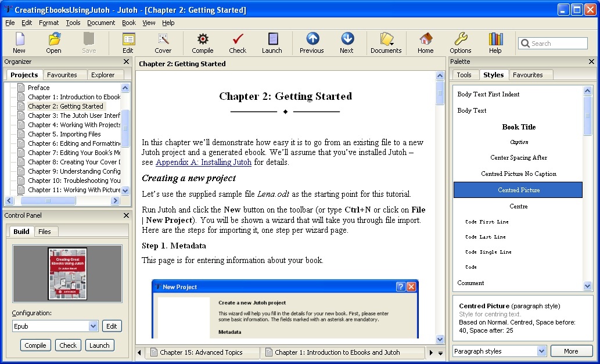The width and height of the screenshot is (600, 364).
Task: Click the Edit toolbar icon
Action: tap(128, 42)
